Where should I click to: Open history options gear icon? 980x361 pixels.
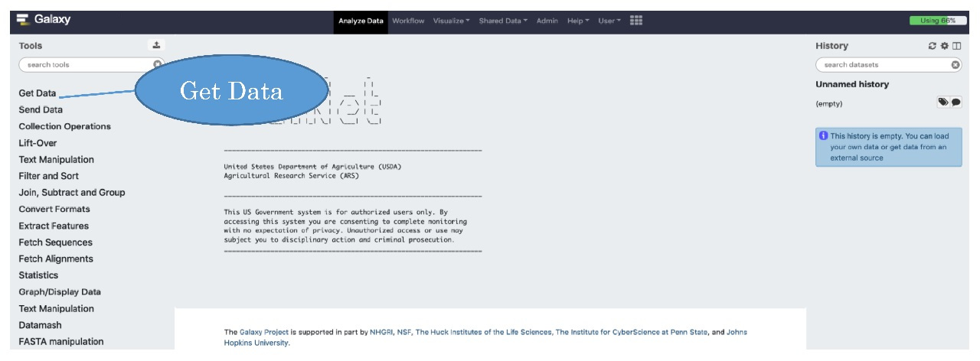(944, 46)
